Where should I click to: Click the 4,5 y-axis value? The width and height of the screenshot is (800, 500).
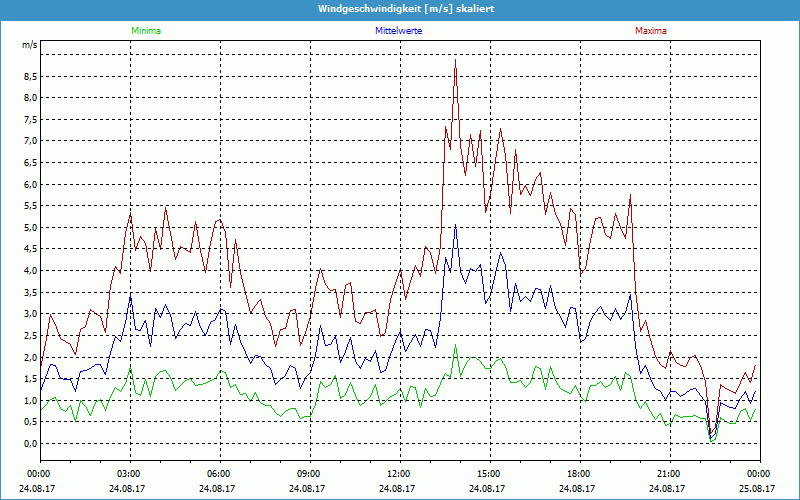31,249
